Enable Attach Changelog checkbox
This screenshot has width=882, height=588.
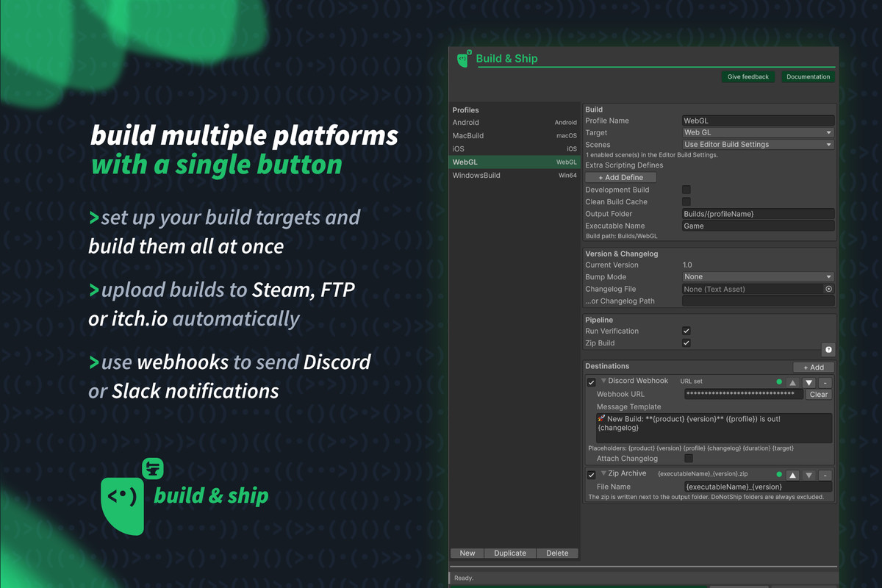[x=689, y=459]
